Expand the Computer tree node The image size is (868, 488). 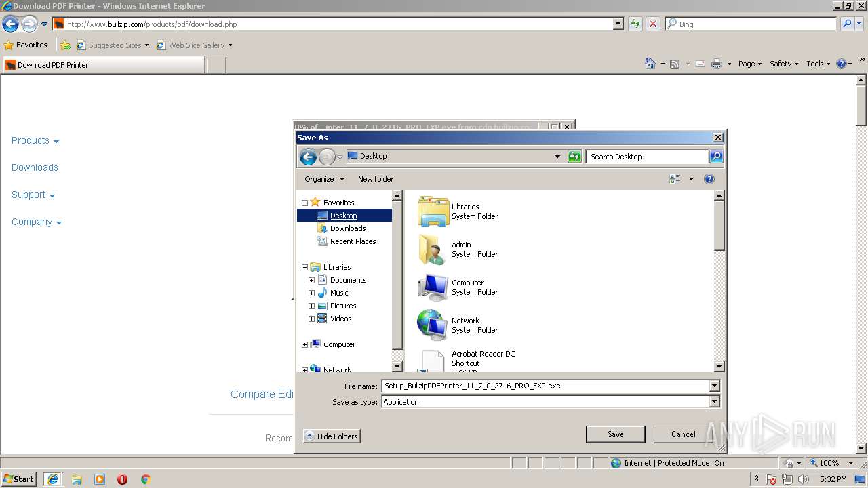tap(304, 344)
